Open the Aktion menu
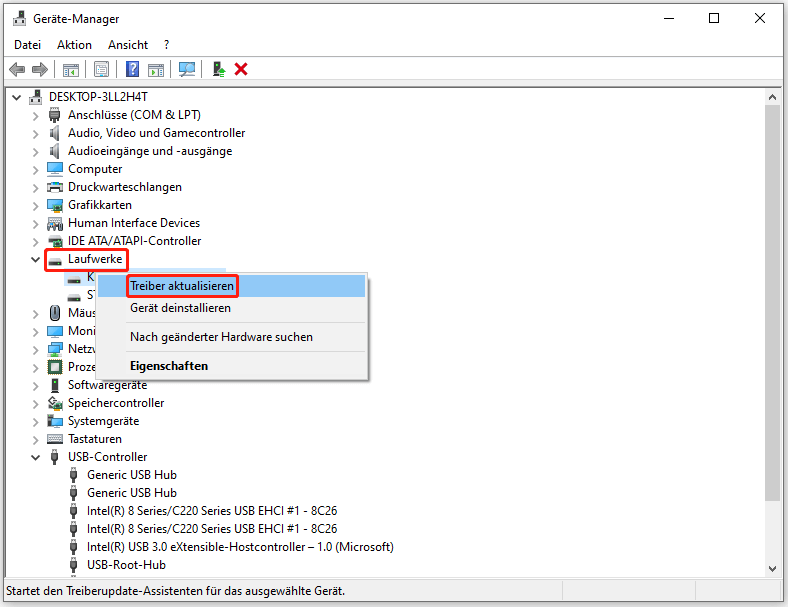The width and height of the screenshot is (788, 607). pos(74,45)
